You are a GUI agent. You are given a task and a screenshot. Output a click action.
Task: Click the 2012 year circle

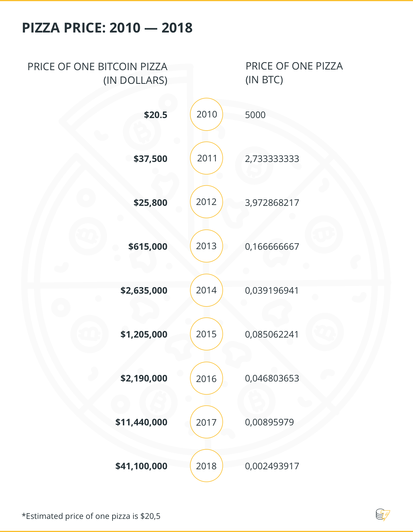point(207,202)
